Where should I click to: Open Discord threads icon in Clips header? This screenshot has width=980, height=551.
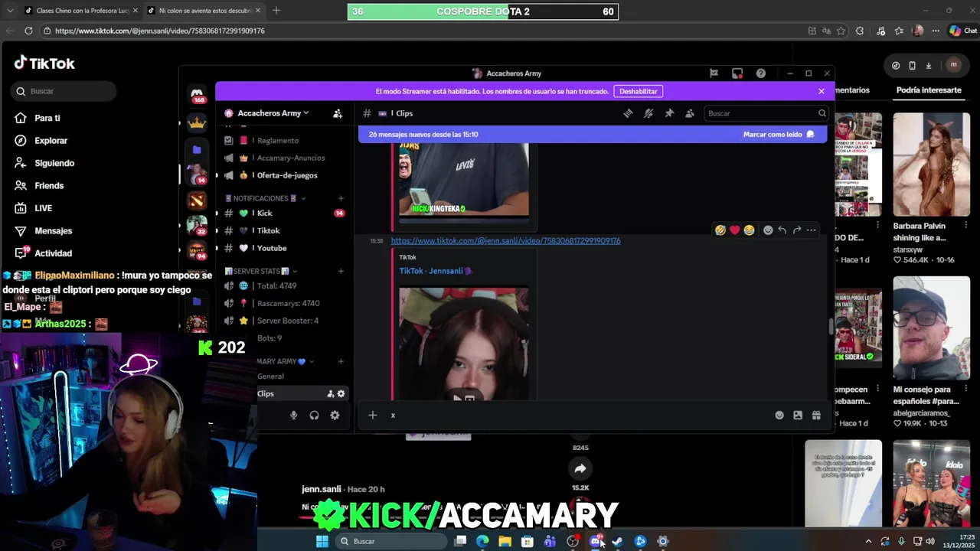click(x=628, y=113)
